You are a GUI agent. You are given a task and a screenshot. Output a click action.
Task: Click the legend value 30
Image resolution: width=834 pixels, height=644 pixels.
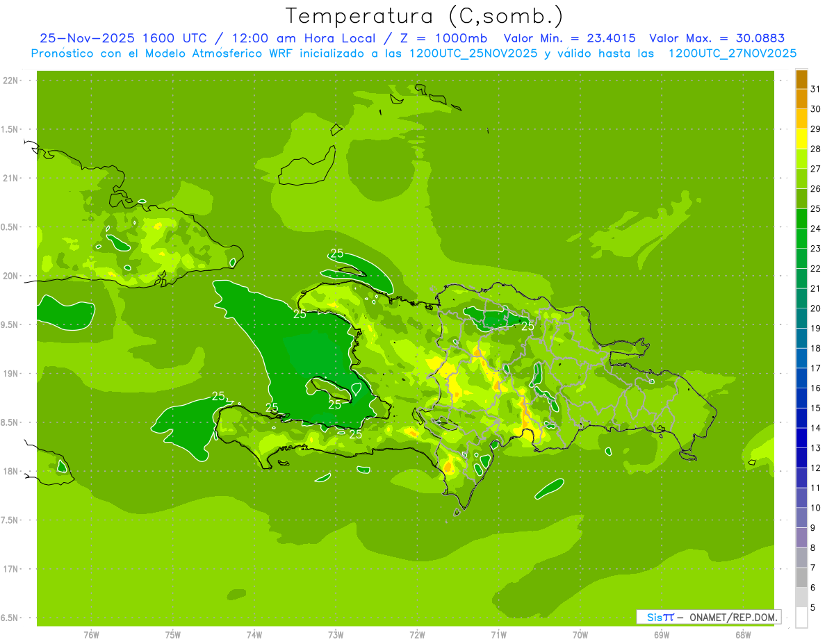(815, 109)
